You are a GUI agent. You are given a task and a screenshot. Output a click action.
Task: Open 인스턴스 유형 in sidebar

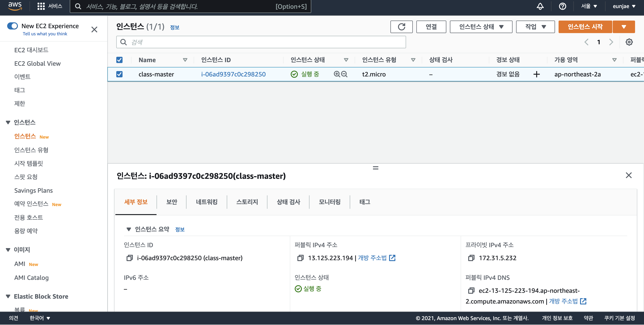[x=31, y=150]
